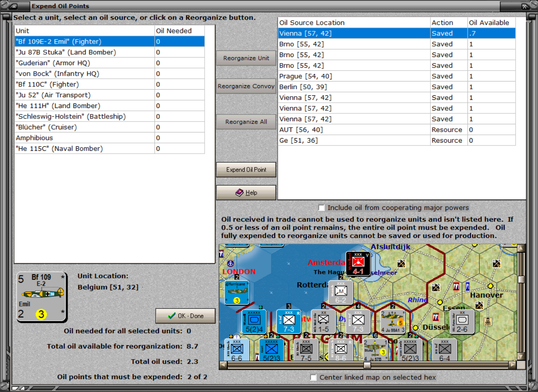Select "Schleswig-Holstein" (Battleship) row
The image size is (538, 392).
tap(109, 117)
